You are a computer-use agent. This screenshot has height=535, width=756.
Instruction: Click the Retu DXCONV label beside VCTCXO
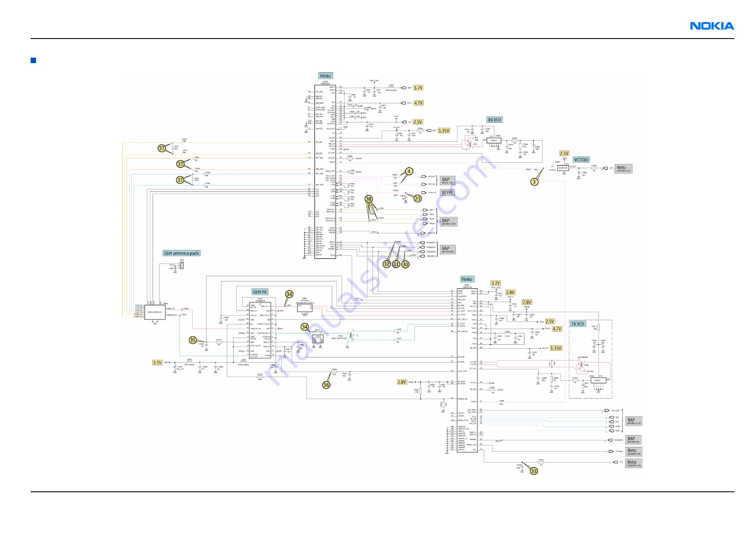(624, 169)
